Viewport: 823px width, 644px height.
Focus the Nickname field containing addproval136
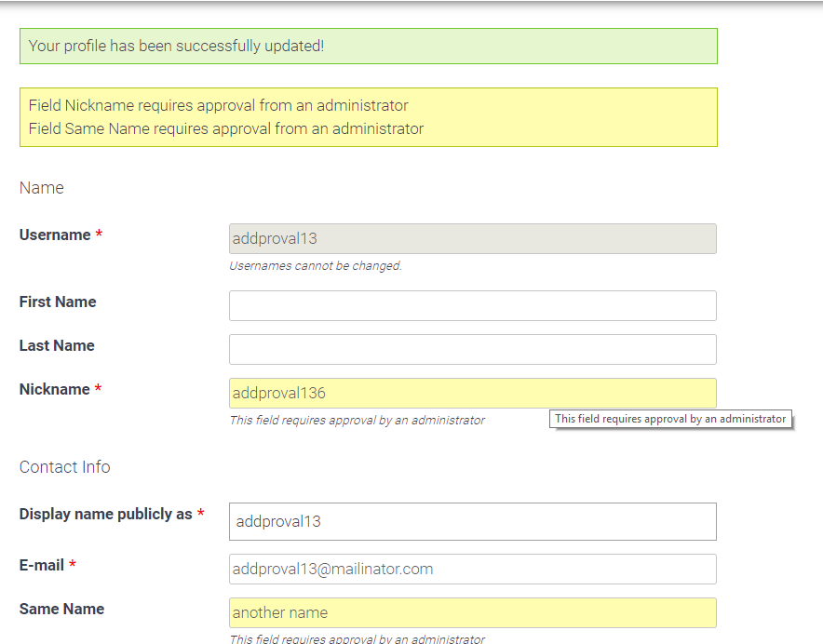click(x=472, y=393)
